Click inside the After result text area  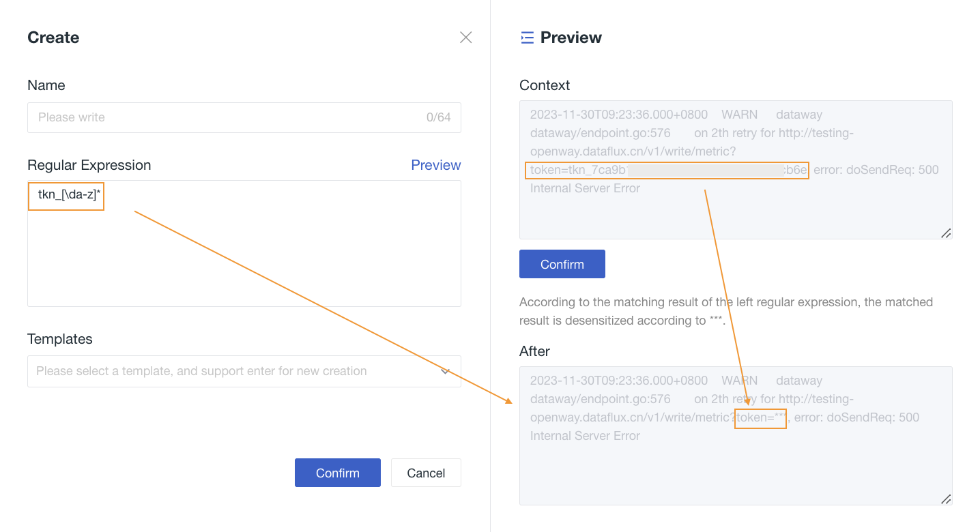(735, 471)
